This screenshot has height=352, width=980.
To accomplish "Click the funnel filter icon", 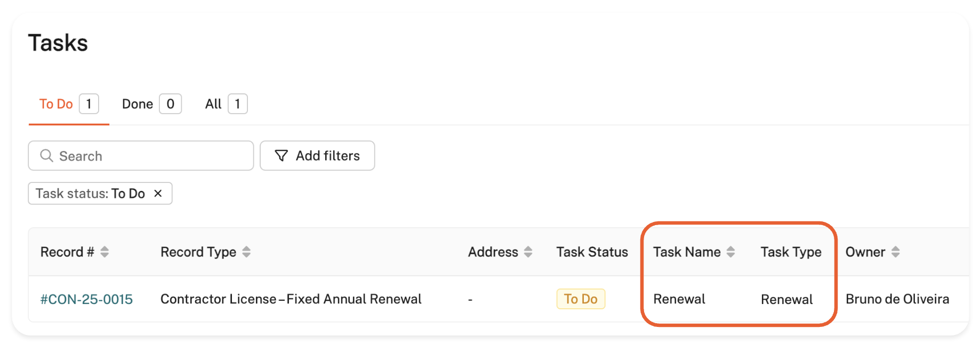I will pyautogui.click(x=281, y=156).
